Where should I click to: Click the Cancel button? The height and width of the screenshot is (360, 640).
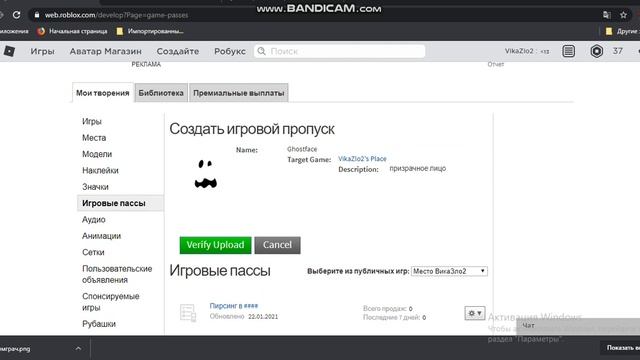tap(278, 245)
